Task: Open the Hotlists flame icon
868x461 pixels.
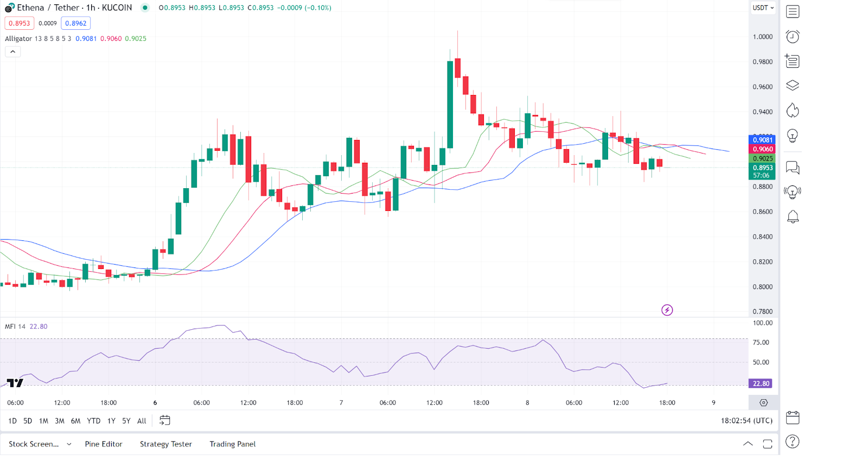Action: [x=793, y=110]
